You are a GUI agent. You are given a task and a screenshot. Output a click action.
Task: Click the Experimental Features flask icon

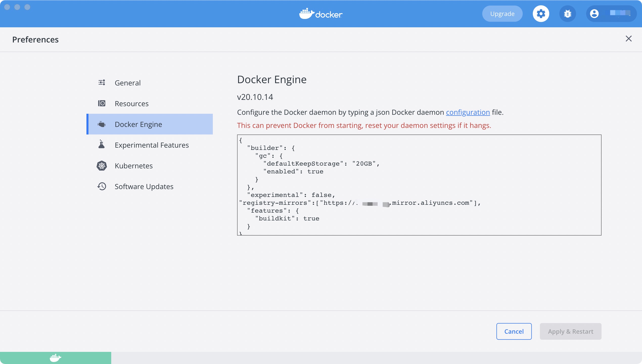102,144
